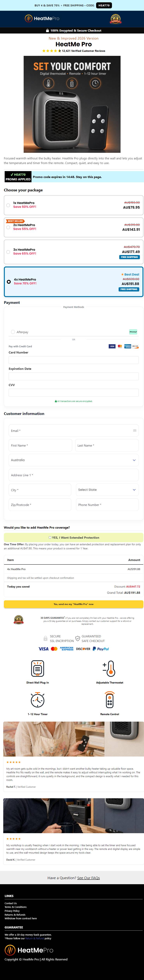Open the Privacy Policy footer link
The height and width of the screenshot is (980, 144).
tap(12, 911)
